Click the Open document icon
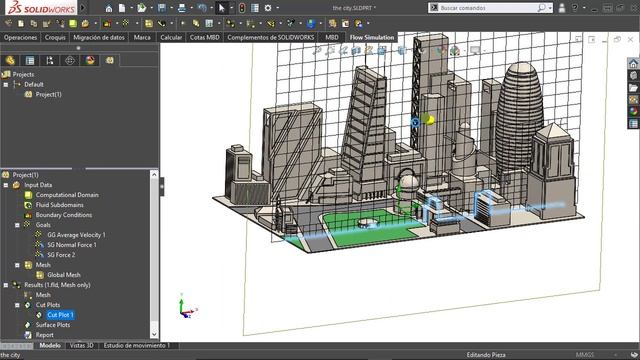The height and width of the screenshot is (360, 640). tap(142, 8)
